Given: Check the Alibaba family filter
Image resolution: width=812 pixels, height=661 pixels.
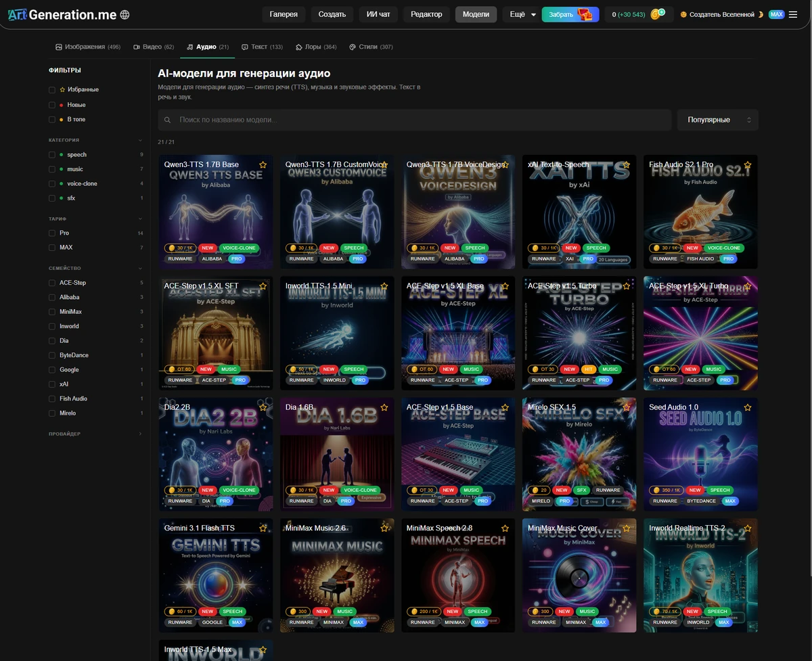Looking at the screenshot, I should [52, 297].
